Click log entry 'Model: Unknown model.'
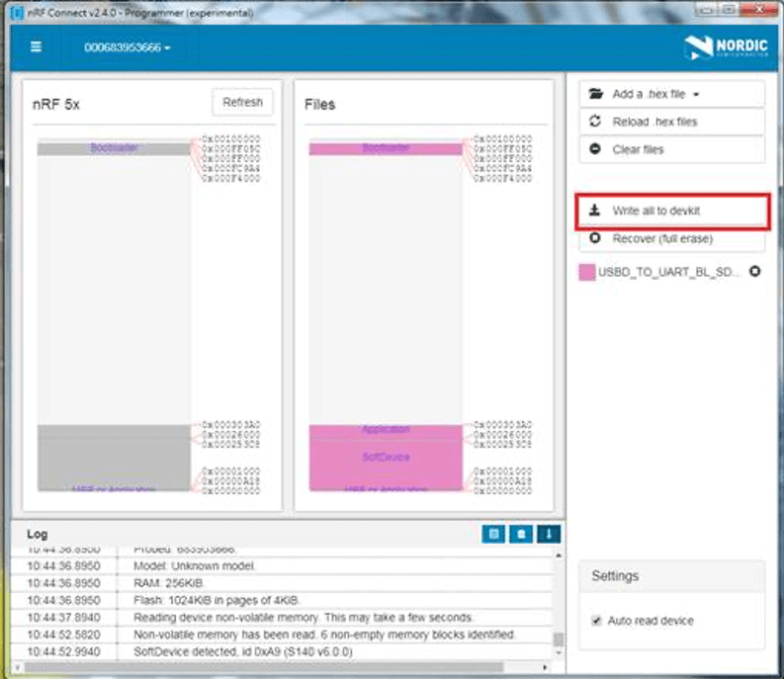784x679 pixels. point(194,566)
